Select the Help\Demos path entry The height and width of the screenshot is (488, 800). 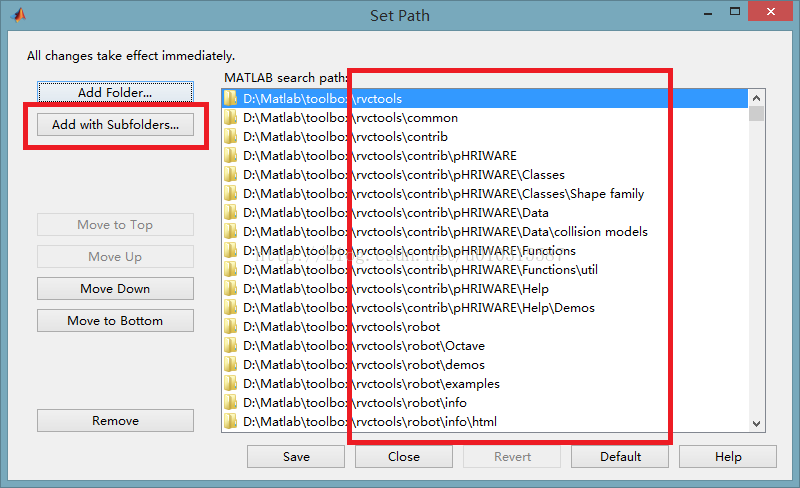pos(485,308)
